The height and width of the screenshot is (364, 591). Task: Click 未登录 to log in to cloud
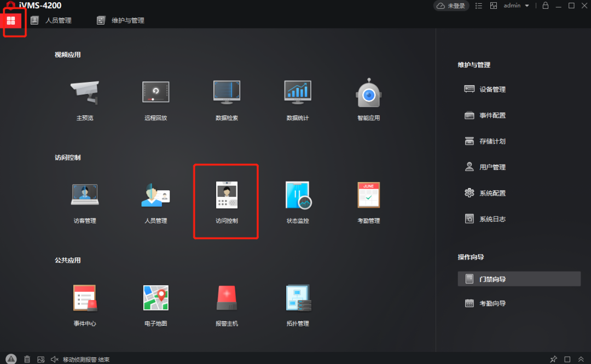click(451, 5)
